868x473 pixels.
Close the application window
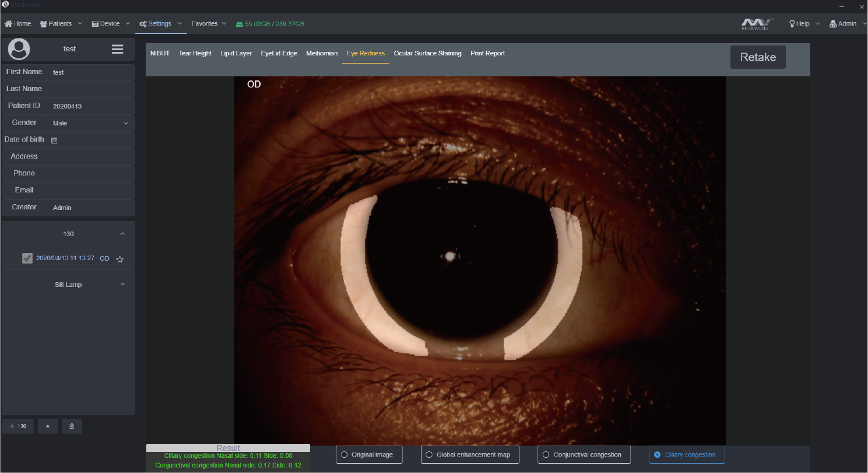coord(862,6)
